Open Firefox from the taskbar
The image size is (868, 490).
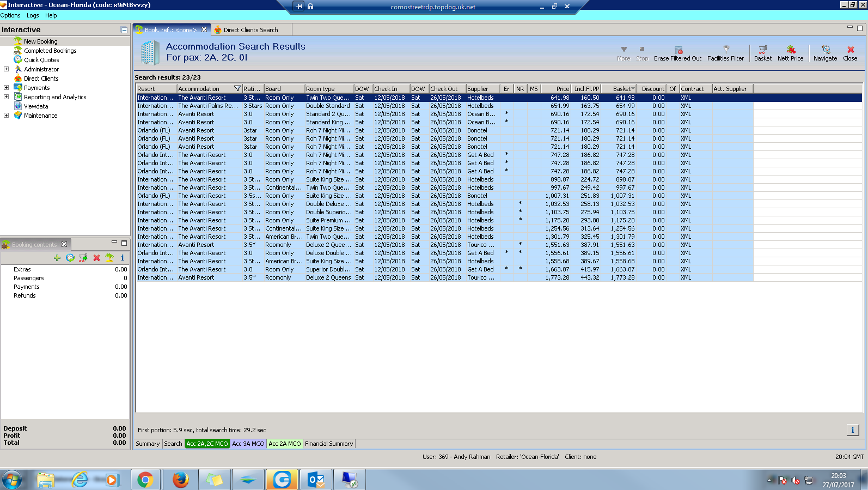click(x=181, y=480)
